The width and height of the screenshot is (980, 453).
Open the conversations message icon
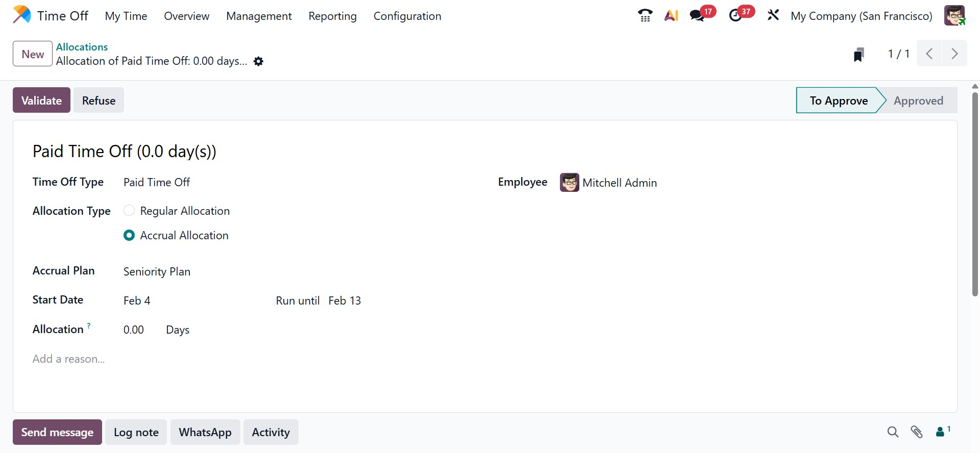(697, 16)
